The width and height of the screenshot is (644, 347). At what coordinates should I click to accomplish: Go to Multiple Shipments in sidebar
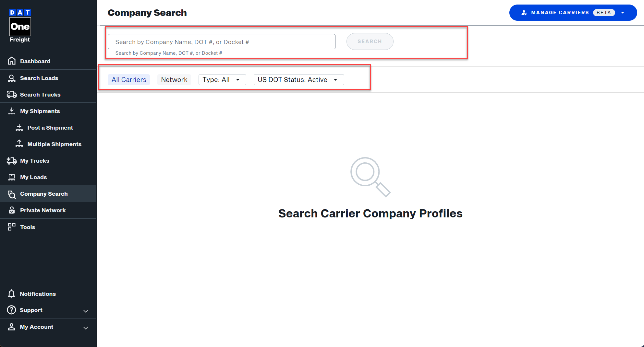(x=54, y=144)
